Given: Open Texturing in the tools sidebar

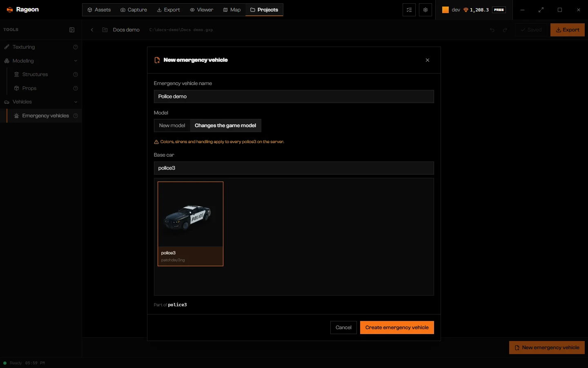Looking at the screenshot, I should (x=24, y=47).
